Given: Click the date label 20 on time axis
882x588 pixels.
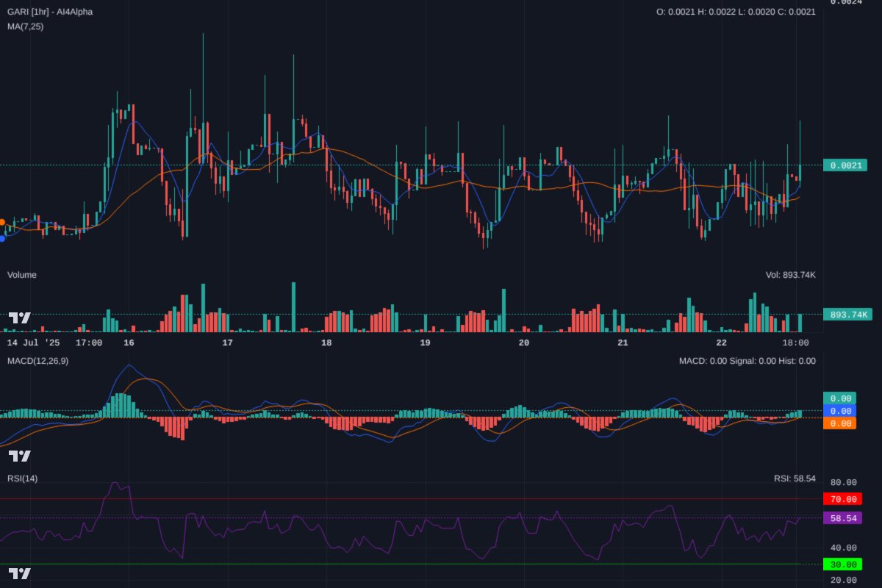Looking at the screenshot, I should [524, 343].
